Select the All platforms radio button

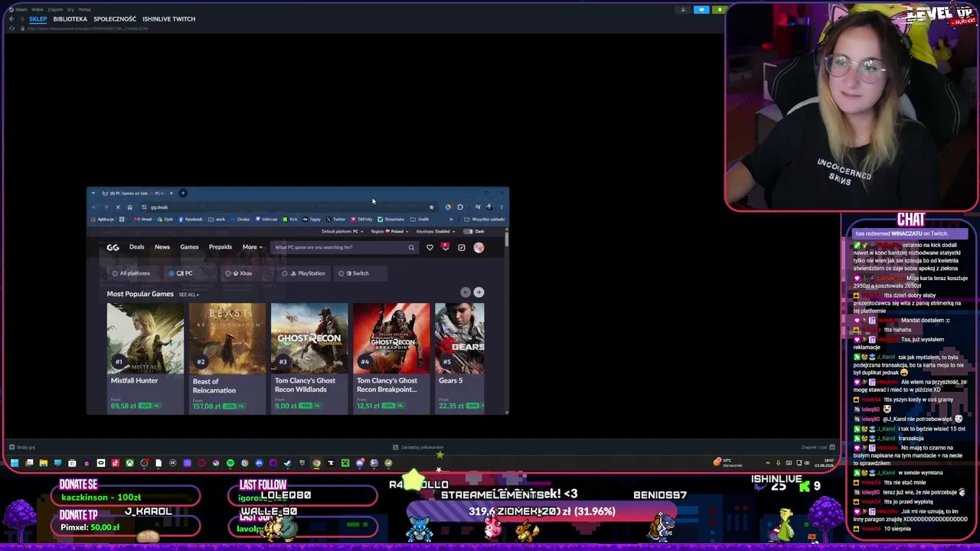point(116,273)
